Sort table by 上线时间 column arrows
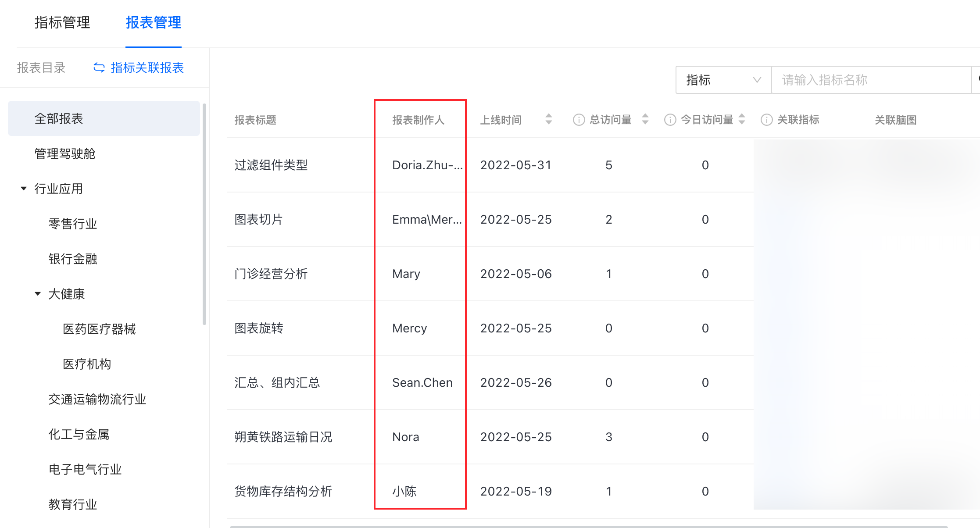 pyautogui.click(x=548, y=119)
